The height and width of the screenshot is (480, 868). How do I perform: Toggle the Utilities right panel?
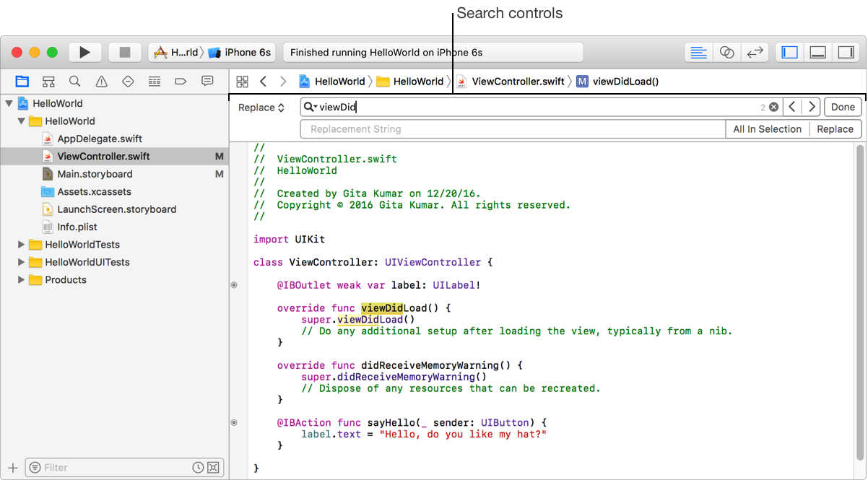point(845,52)
